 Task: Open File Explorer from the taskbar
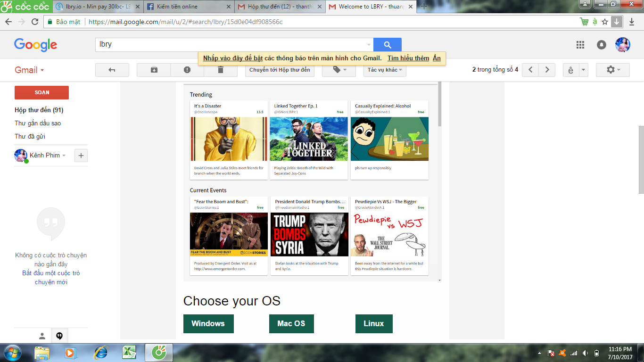click(42, 353)
